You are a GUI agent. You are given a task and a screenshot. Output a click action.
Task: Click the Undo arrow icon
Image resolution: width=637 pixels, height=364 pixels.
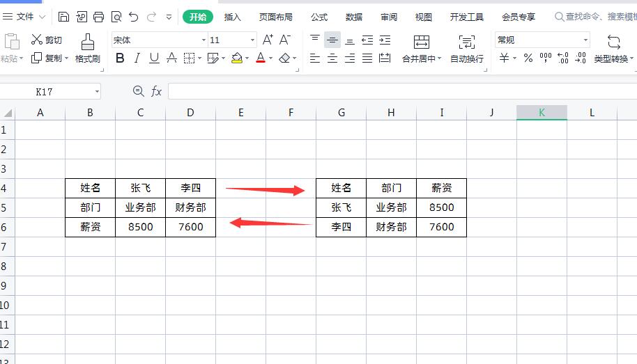click(134, 17)
